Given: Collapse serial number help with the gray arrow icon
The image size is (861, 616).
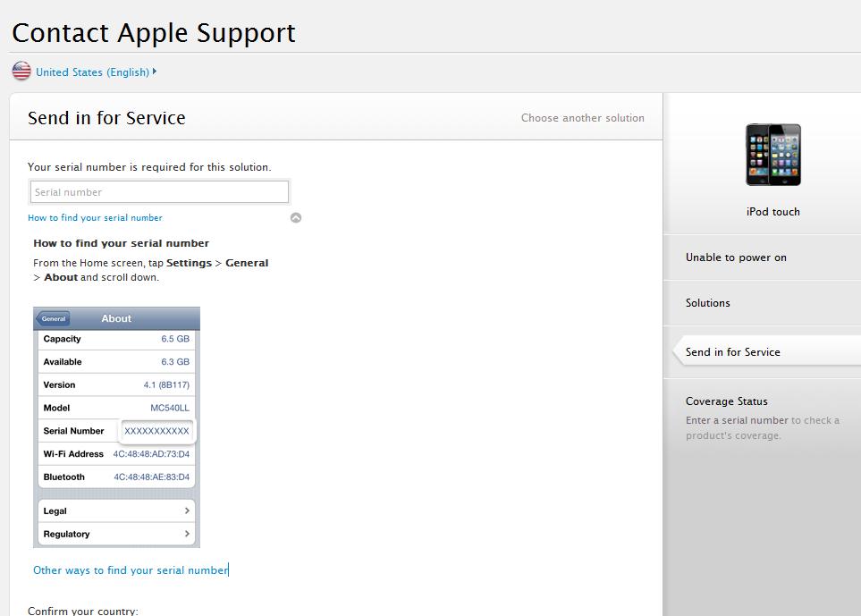Looking at the screenshot, I should tap(296, 218).
